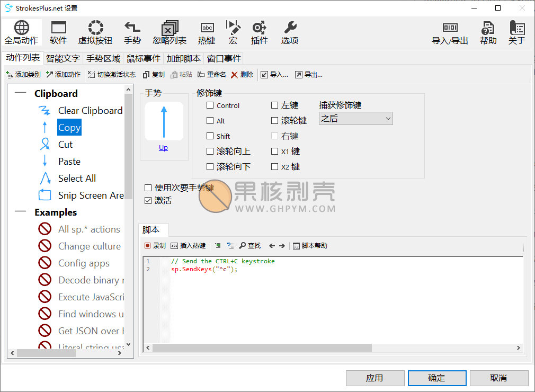Open the 宏 macros section

pos(233,32)
